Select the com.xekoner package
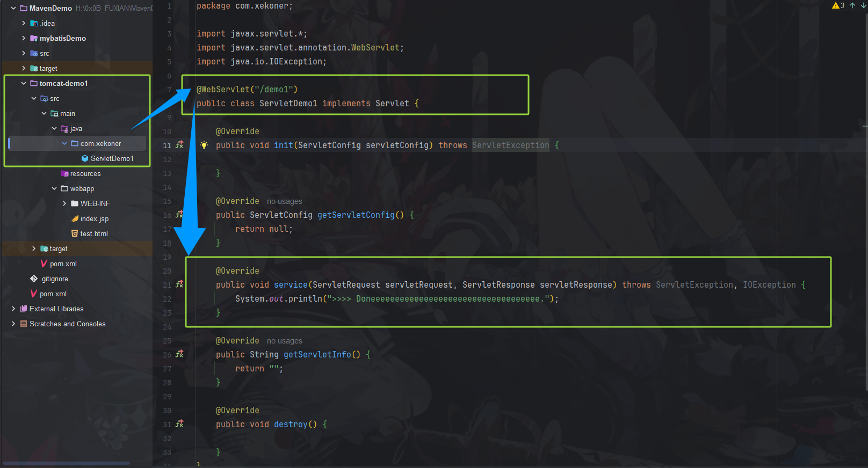This screenshot has height=468, width=868. (100, 143)
